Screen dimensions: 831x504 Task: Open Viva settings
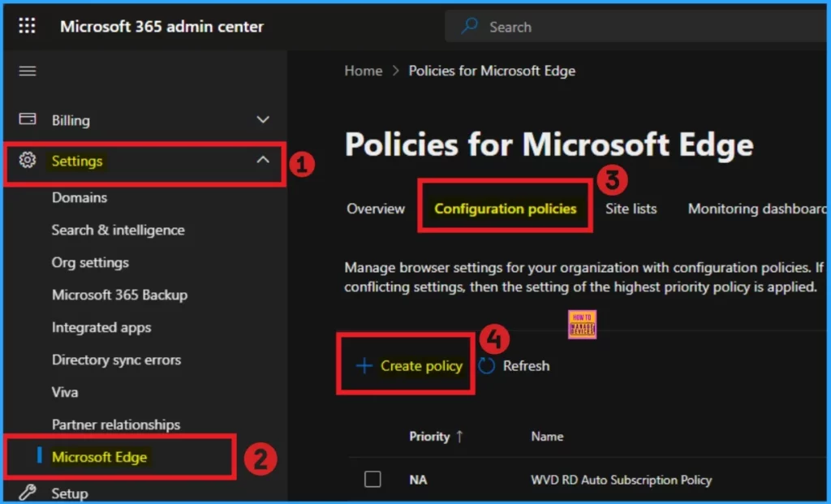pyautogui.click(x=65, y=392)
